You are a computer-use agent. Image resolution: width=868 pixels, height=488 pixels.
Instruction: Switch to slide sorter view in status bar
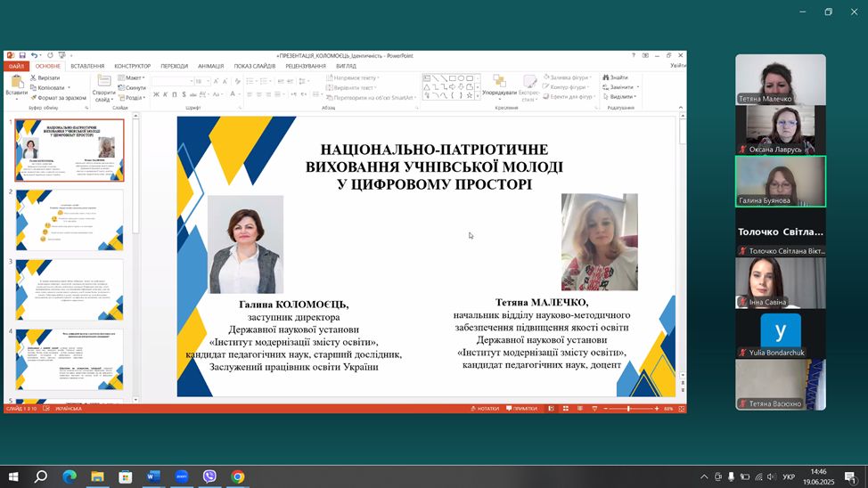(565, 409)
